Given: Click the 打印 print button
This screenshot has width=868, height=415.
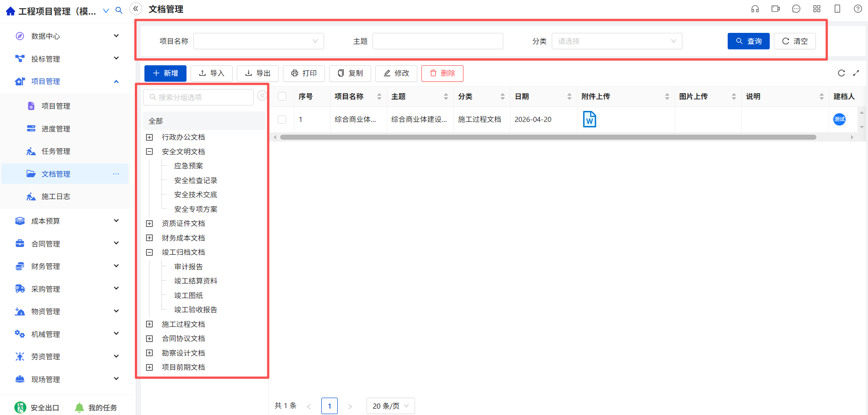Looking at the screenshot, I should click(x=304, y=74).
